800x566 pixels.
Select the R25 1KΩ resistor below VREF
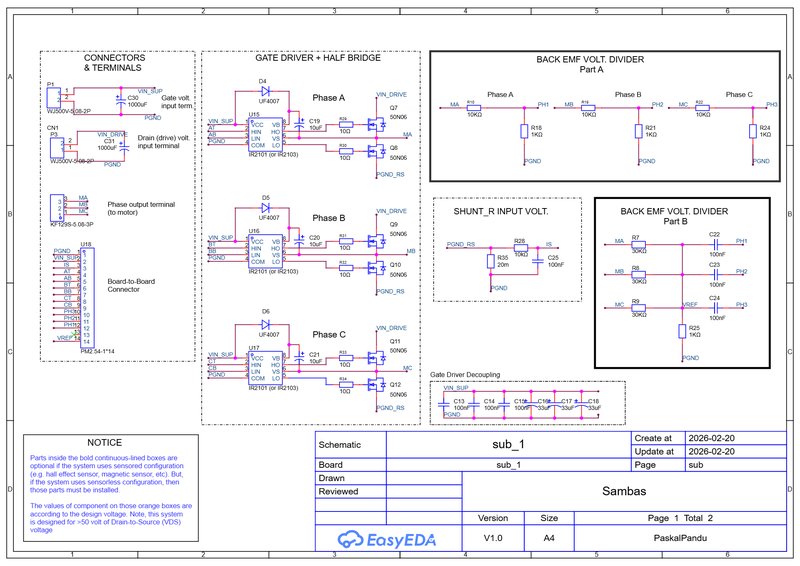tap(682, 331)
